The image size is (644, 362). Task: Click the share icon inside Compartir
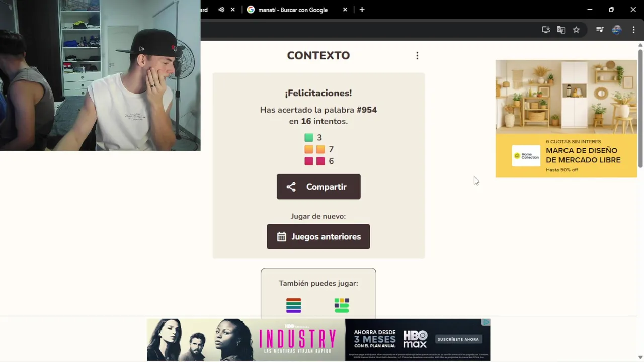click(x=291, y=187)
